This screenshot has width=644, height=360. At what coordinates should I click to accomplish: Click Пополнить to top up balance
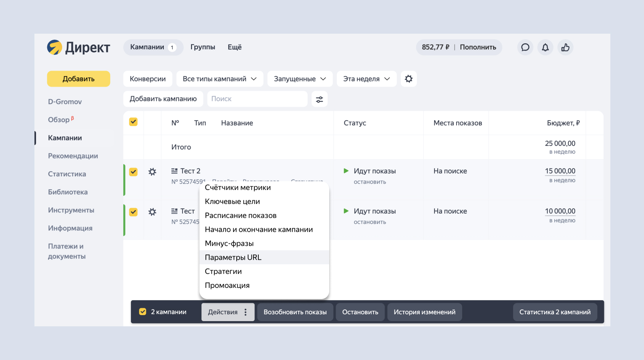478,47
